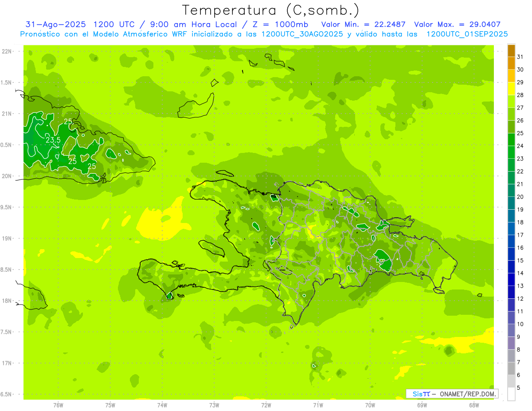Click the '20N' latitude axis label
Image resolution: width=532 pixels, height=411 pixels.
[6, 176]
